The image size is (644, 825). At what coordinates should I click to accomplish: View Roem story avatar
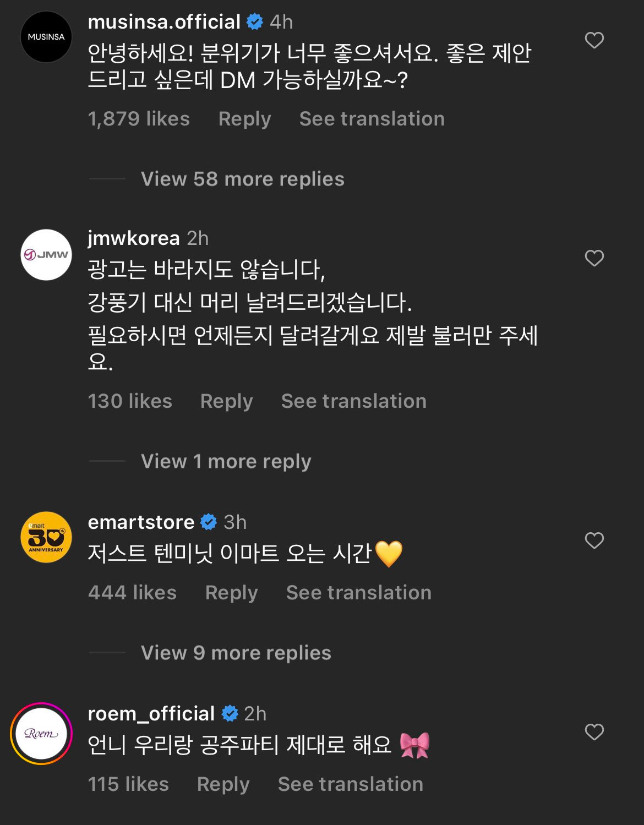(41, 733)
